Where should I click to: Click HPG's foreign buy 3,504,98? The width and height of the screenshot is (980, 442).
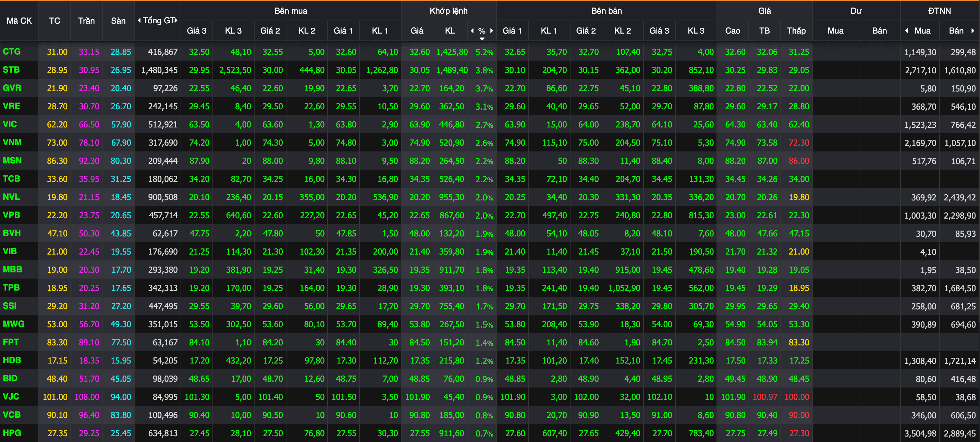coord(920,434)
